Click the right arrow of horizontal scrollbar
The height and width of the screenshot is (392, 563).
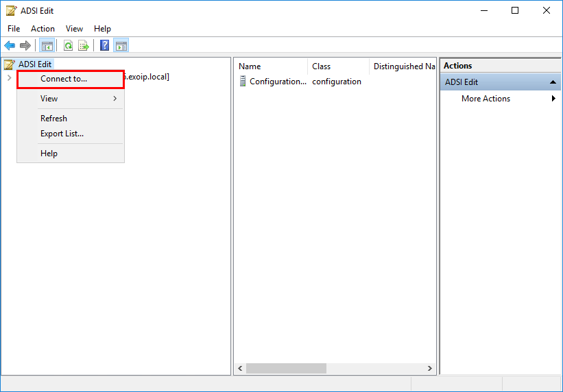tap(430, 368)
